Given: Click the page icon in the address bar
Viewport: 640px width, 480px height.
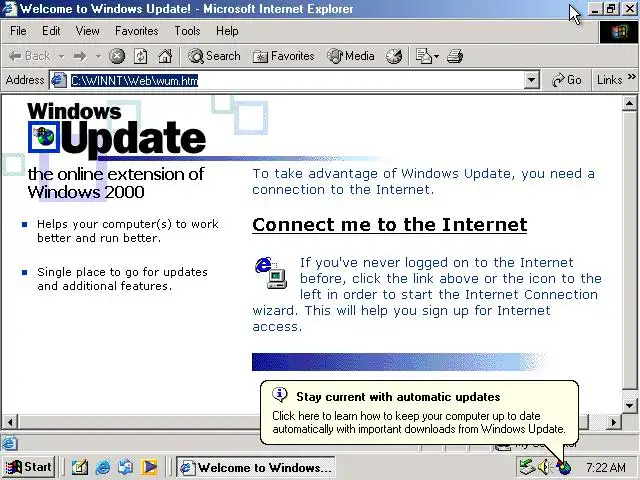Looking at the screenshot, I should (58, 80).
